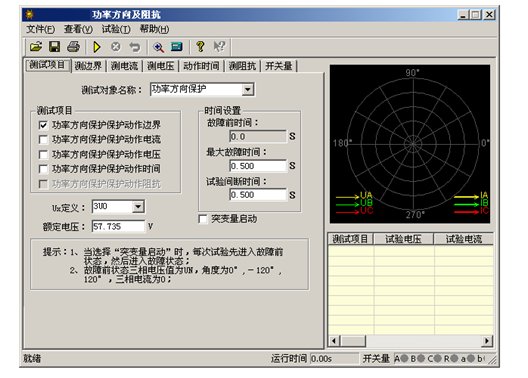Click the stop test circle icon
The height and width of the screenshot is (378, 528).
pyautogui.click(x=116, y=46)
